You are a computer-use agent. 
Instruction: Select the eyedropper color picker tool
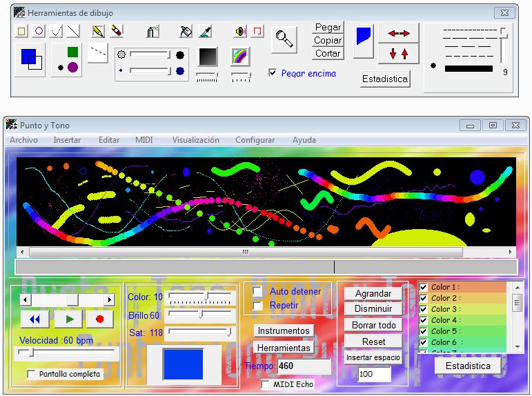pyautogui.click(x=205, y=31)
